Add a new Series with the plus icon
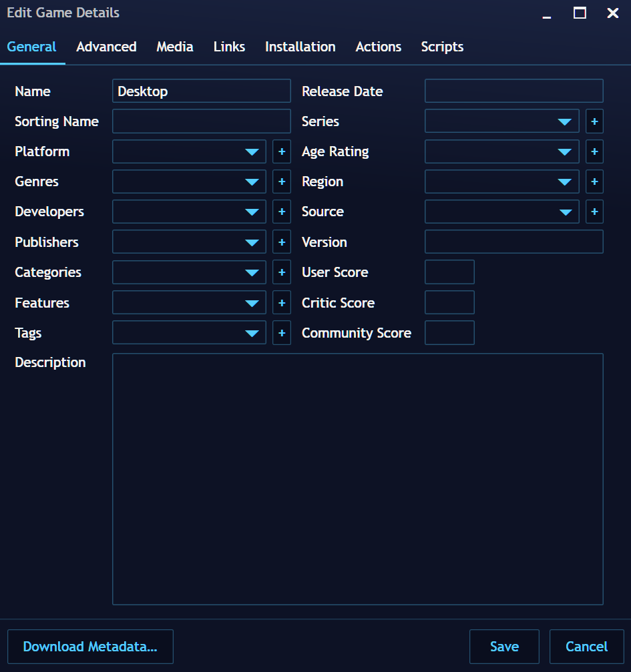631x672 pixels. (x=594, y=121)
